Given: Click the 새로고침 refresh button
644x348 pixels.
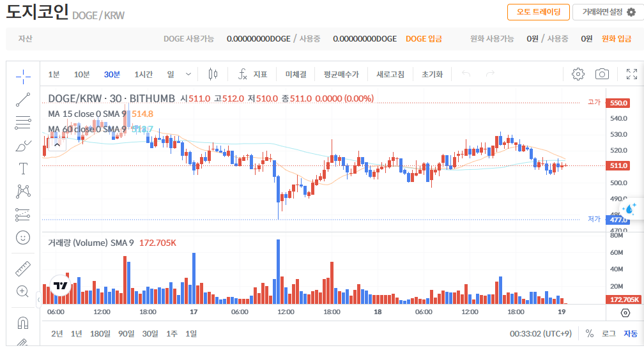Looking at the screenshot, I should pyautogui.click(x=390, y=74).
